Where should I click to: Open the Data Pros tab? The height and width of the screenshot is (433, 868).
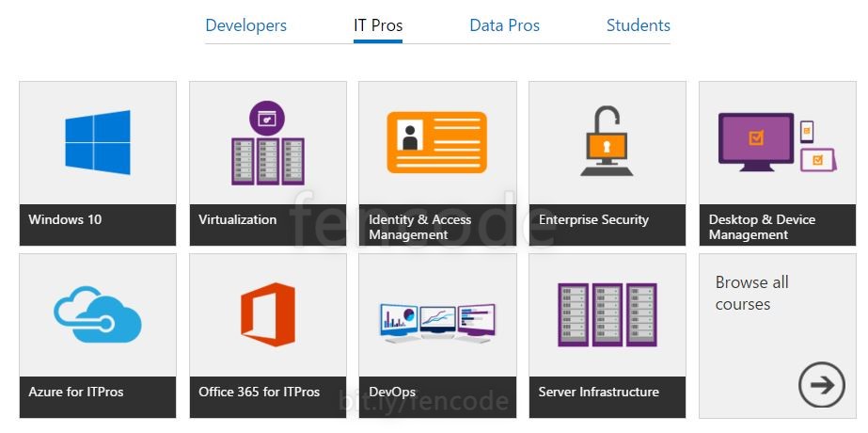504,25
